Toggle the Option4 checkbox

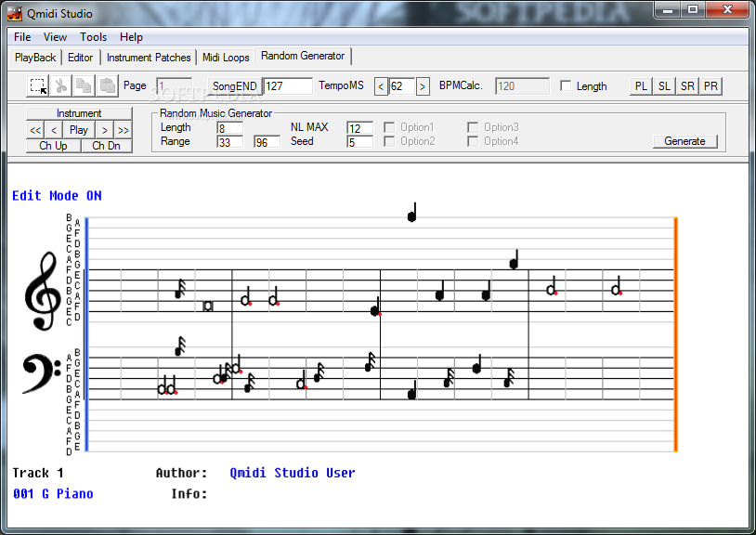click(x=473, y=141)
